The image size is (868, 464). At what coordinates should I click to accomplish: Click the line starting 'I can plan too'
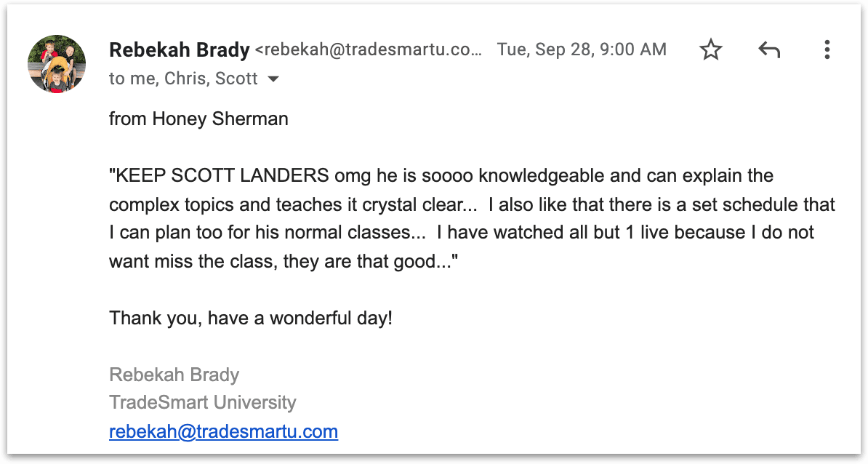tap(462, 232)
